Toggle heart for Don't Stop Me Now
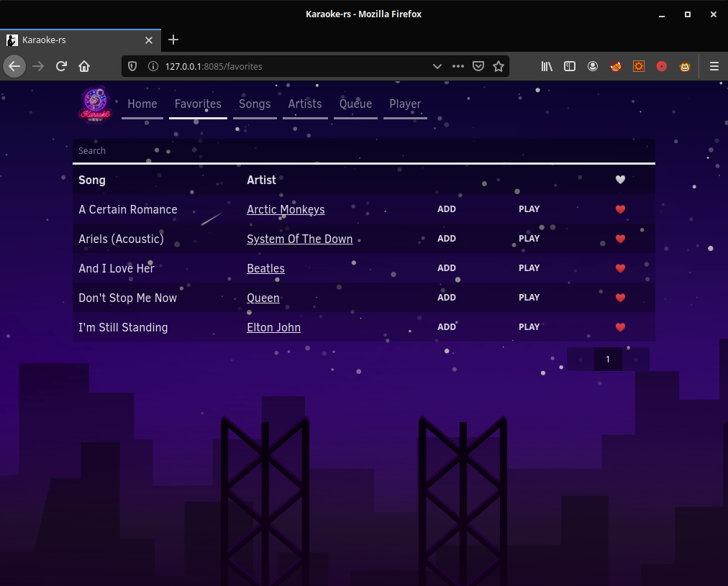 [620, 298]
